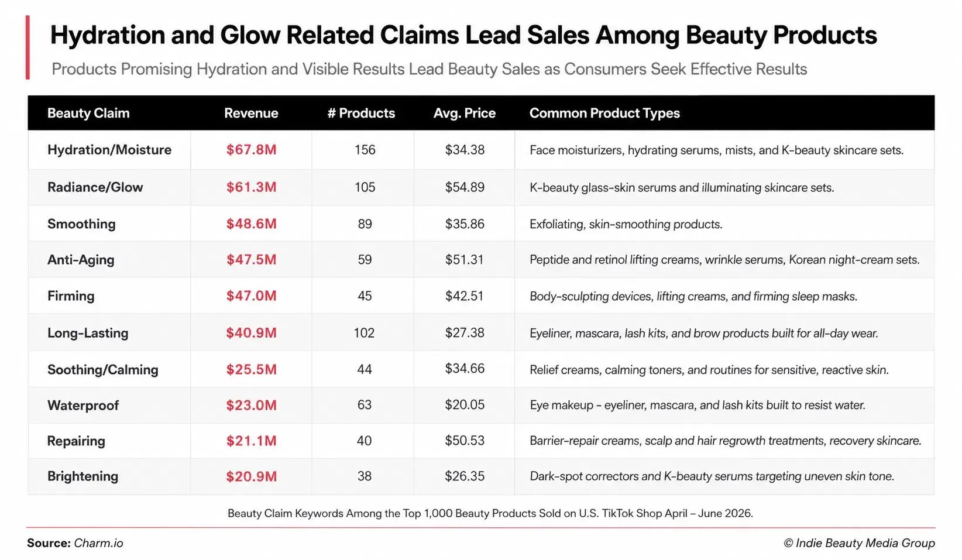
Task: Select the $67.8M revenue value
Action: point(251,150)
